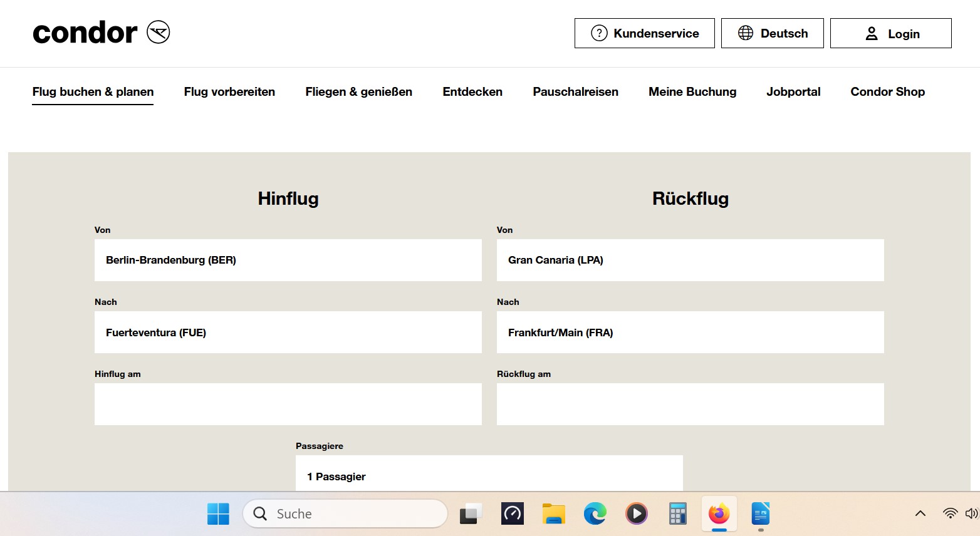Show hidden system tray icons
The image size is (980, 536).
[920, 514]
